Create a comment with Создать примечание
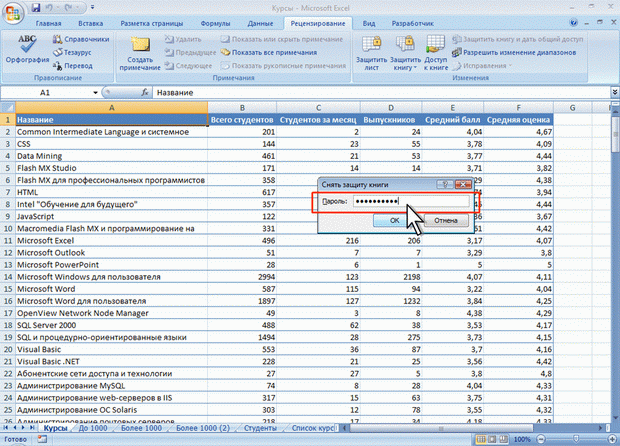The height and width of the screenshot is (446, 620). (x=140, y=53)
